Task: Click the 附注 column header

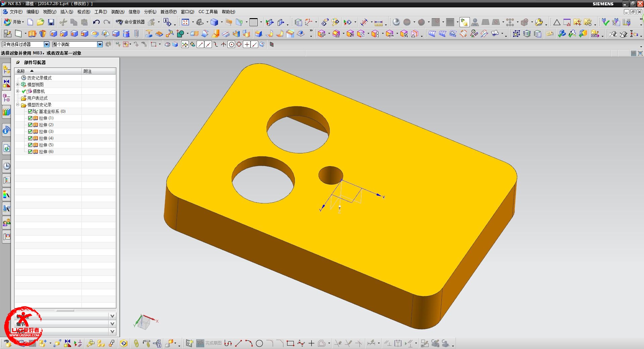Action: (x=99, y=71)
